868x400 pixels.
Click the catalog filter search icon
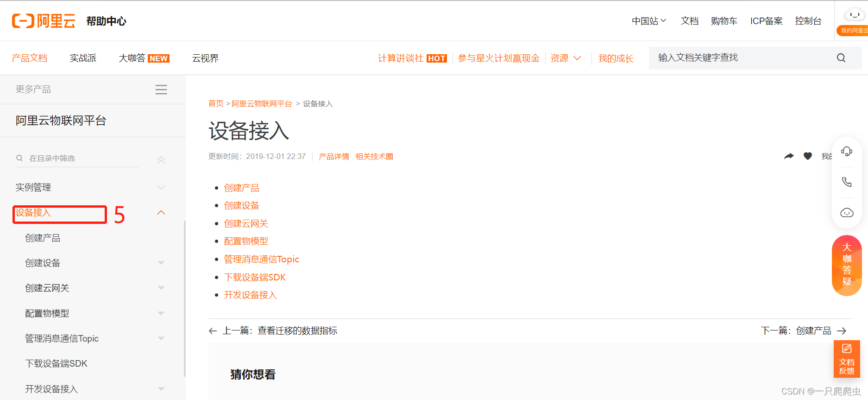point(19,158)
